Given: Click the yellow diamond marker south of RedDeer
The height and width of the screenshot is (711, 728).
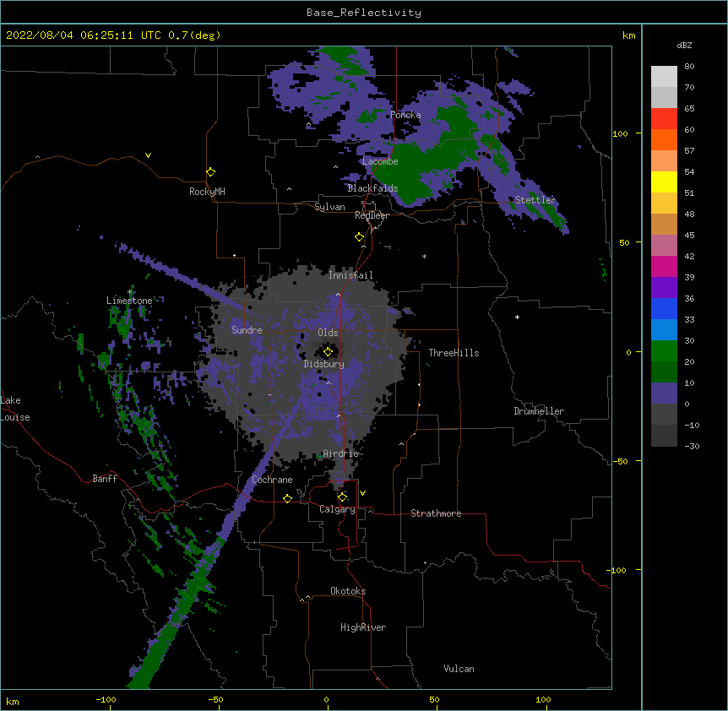Looking at the screenshot, I should (x=360, y=237).
